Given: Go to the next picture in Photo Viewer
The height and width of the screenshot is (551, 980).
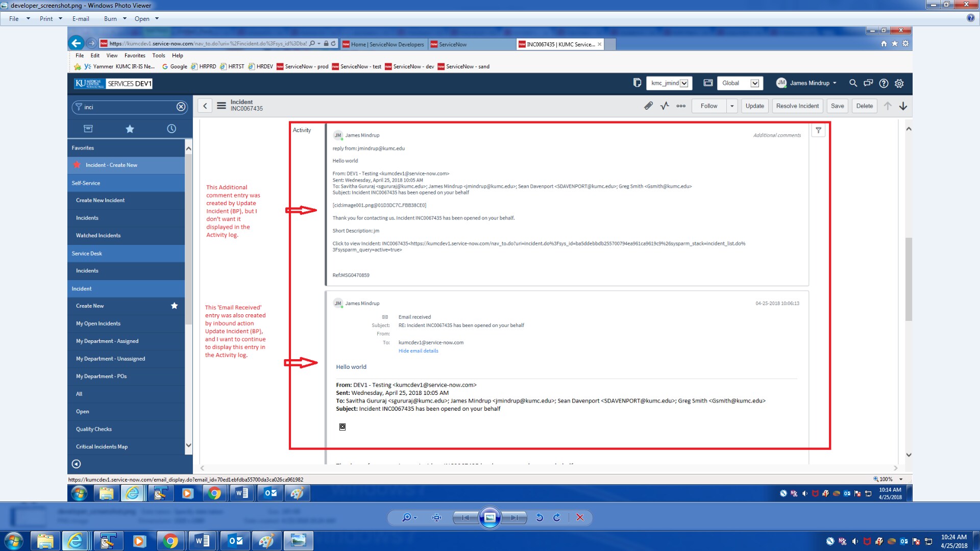Looking at the screenshot, I should pyautogui.click(x=514, y=517).
